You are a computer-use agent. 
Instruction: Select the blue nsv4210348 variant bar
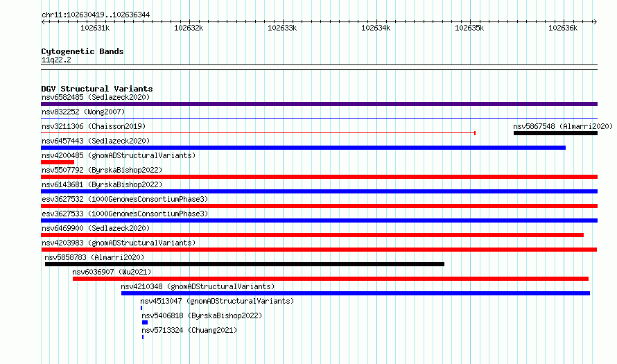point(356,293)
